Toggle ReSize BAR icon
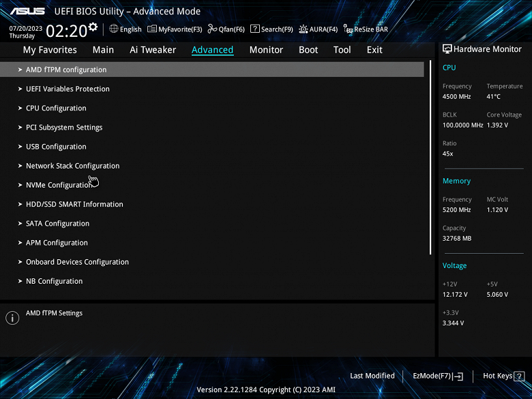 click(348, 29)
